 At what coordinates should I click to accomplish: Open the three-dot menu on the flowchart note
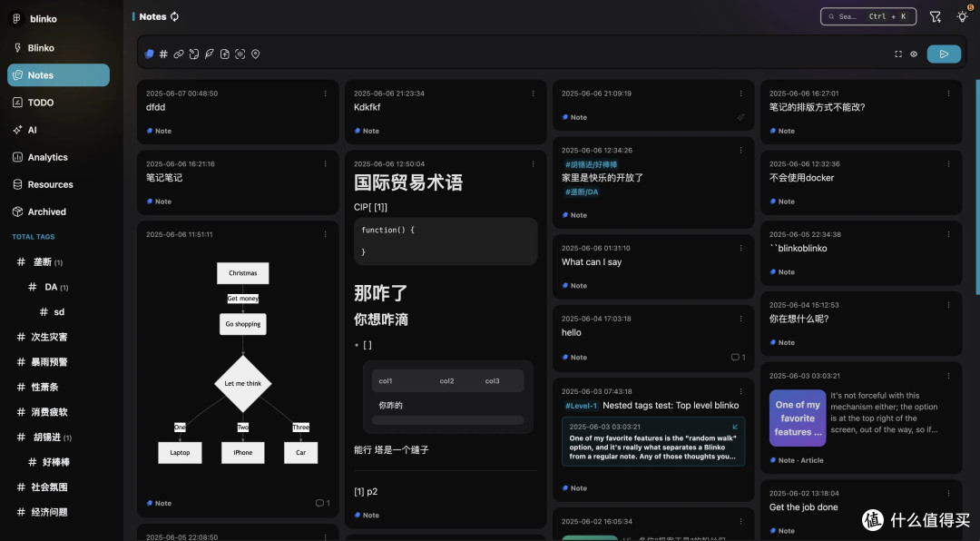[325, 234]
